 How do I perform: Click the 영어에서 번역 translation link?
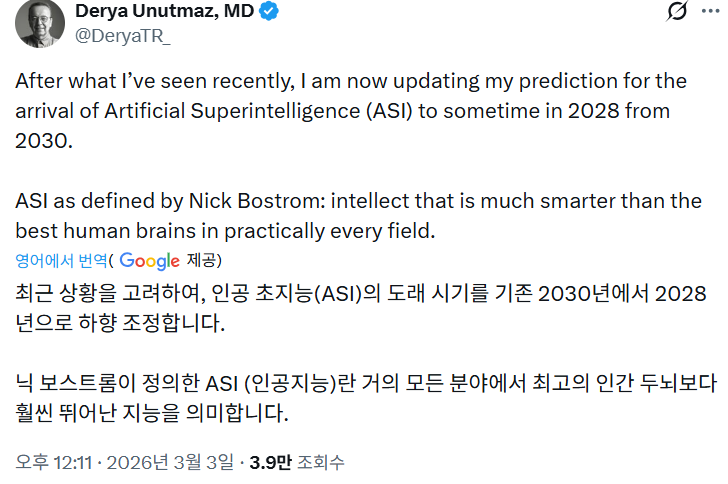coord(61,261)
